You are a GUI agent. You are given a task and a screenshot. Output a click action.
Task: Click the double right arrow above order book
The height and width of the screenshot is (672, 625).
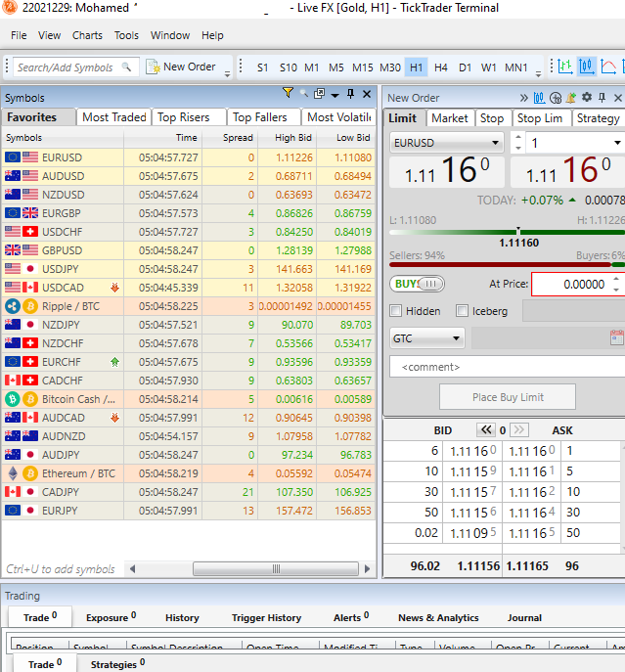click(x=518, y=429)
